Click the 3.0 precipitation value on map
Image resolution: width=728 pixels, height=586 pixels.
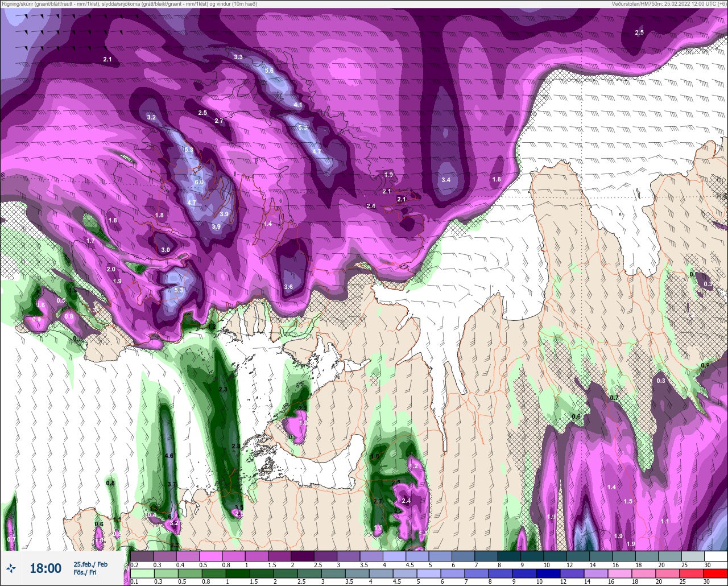166,250
